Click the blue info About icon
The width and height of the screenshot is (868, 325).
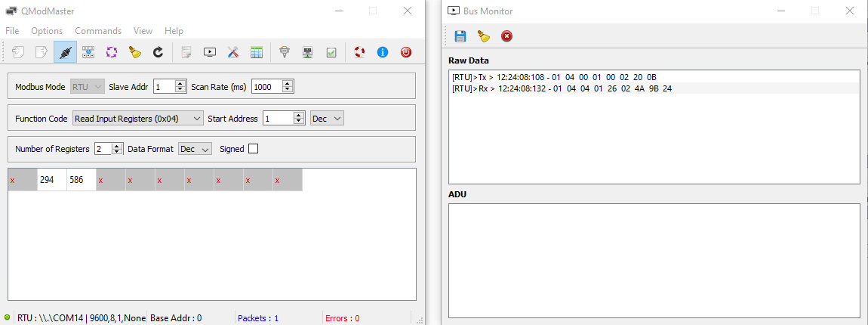pyautogui.click(x=383, y=52)
